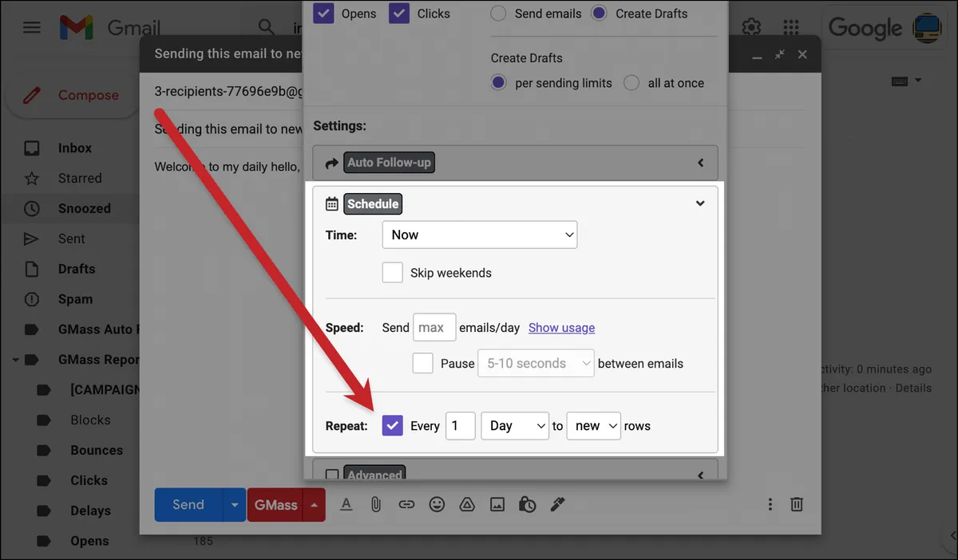The image size is (958, 560).
Task: Open Gmail settings gear icon
Action: pyautogui.click(x=751, y=28)
